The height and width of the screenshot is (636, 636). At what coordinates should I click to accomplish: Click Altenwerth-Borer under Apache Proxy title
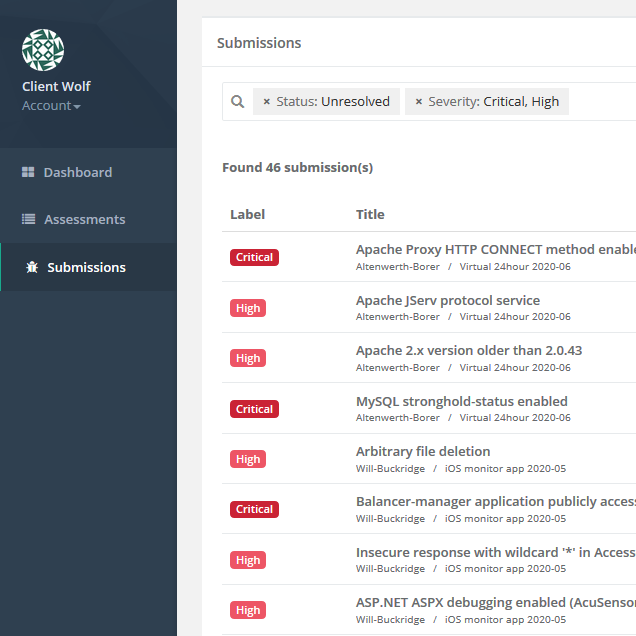click(x=398, y=266)
